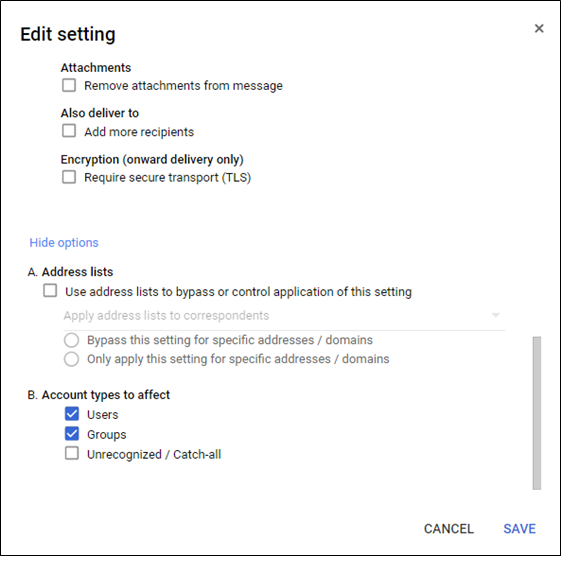Select Bypass this setting for specific addresses

pyautogui.click(x=72, y=342)
